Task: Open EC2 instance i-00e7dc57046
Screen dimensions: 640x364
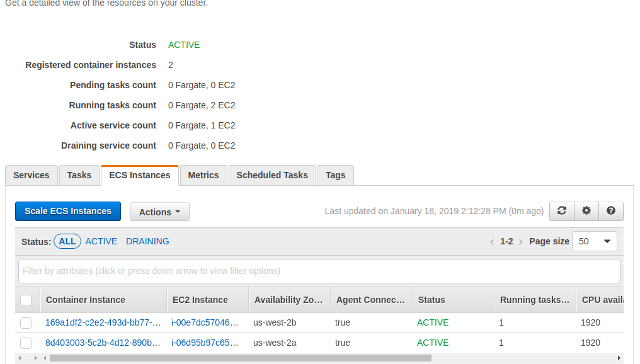Action: [x=205, y=323]
